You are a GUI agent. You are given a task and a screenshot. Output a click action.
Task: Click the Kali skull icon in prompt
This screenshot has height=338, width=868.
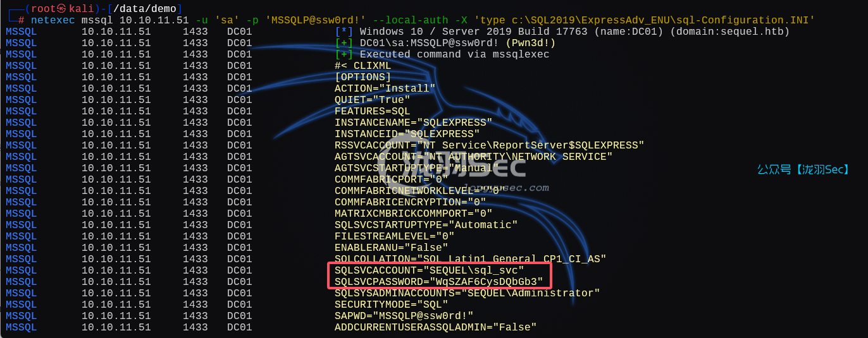(x=61, y=8)
